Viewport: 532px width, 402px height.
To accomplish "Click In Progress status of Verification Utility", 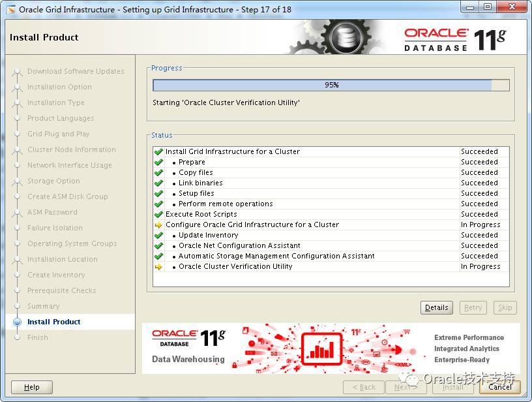I will tap(480, 266).
